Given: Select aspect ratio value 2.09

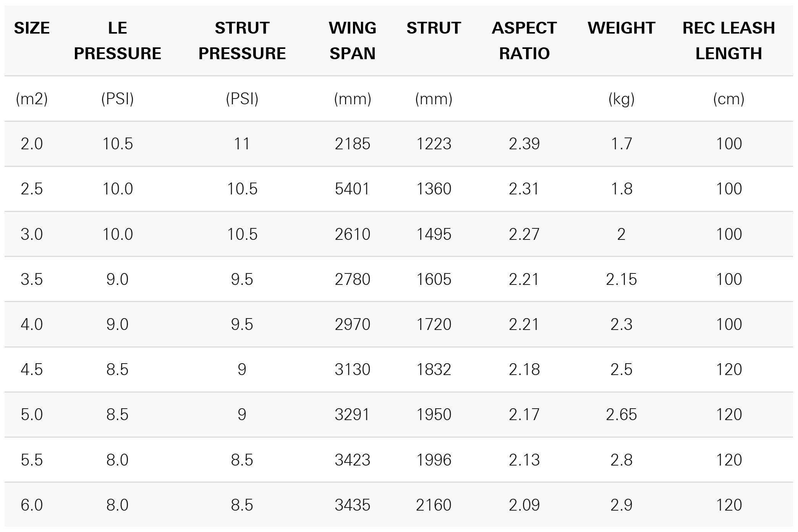Looking at the screenshot, I should point(524,505).
